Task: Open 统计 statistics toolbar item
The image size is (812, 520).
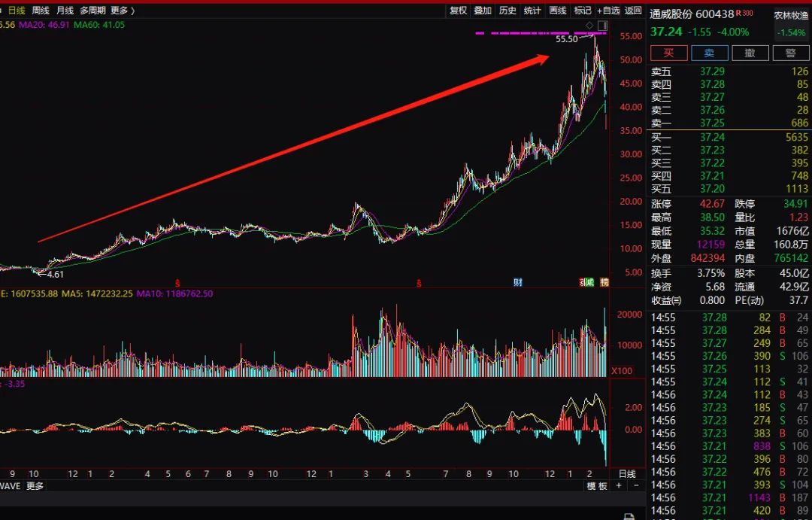Action: tap(532, 11)
